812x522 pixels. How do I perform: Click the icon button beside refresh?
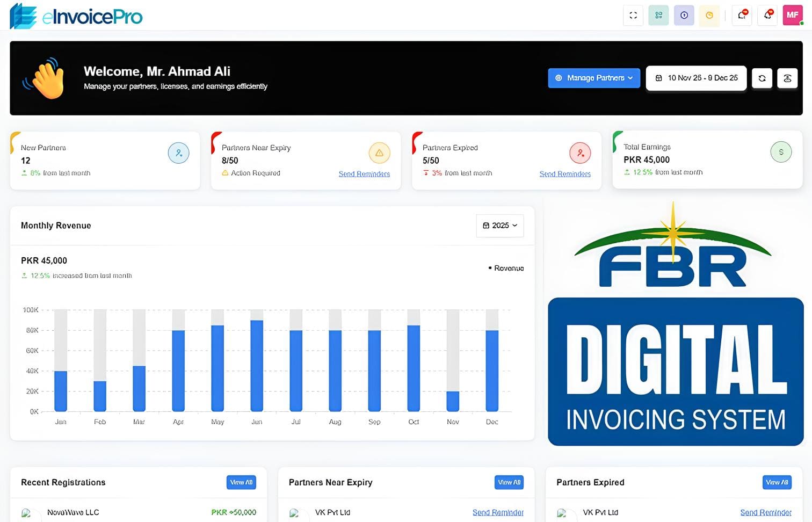787,78
